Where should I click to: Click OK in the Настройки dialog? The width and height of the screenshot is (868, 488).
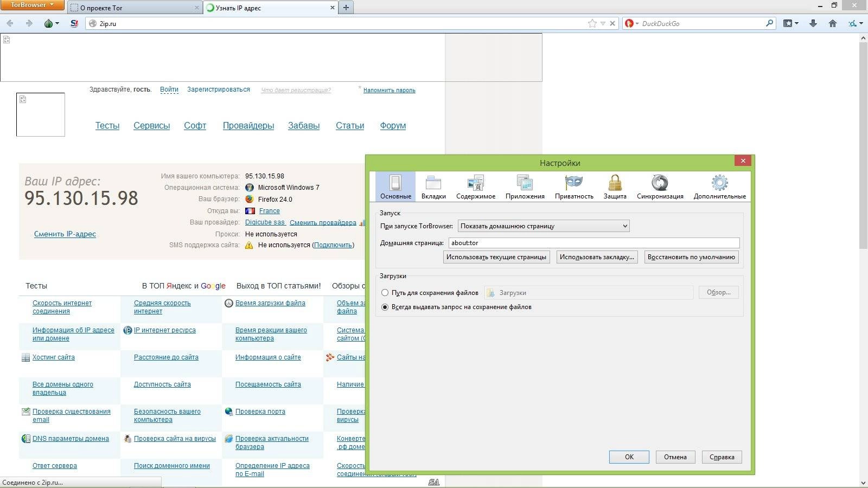[x=629, y=457]
